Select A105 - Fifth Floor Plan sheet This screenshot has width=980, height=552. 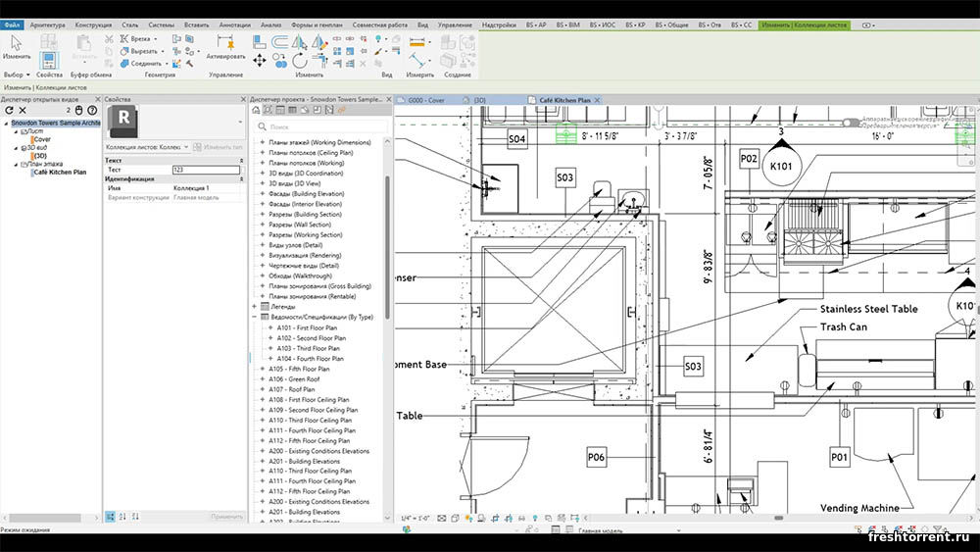(x=299, y=369)
